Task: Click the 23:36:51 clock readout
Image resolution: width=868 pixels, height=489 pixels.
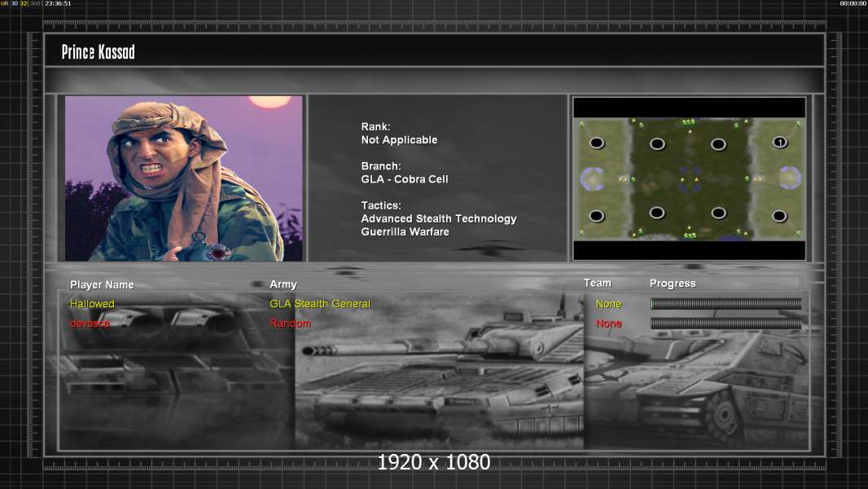Action: (x=58, y=3)
